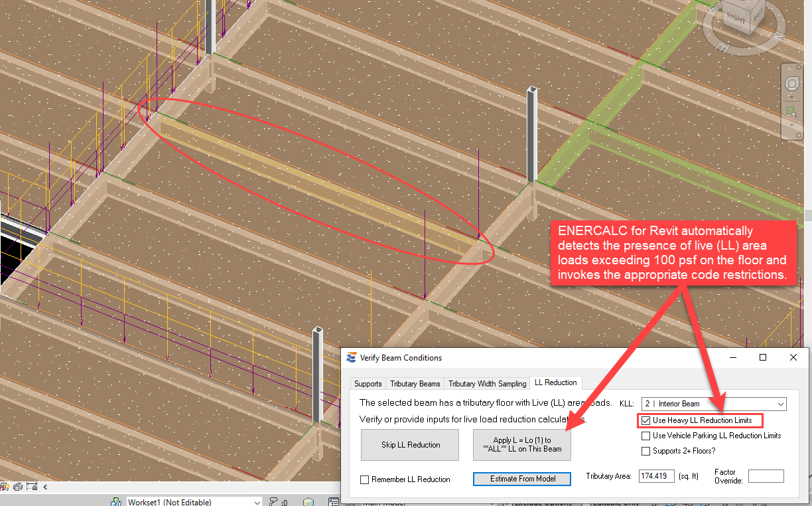Select the LL Reduction tab

(556, 382)
